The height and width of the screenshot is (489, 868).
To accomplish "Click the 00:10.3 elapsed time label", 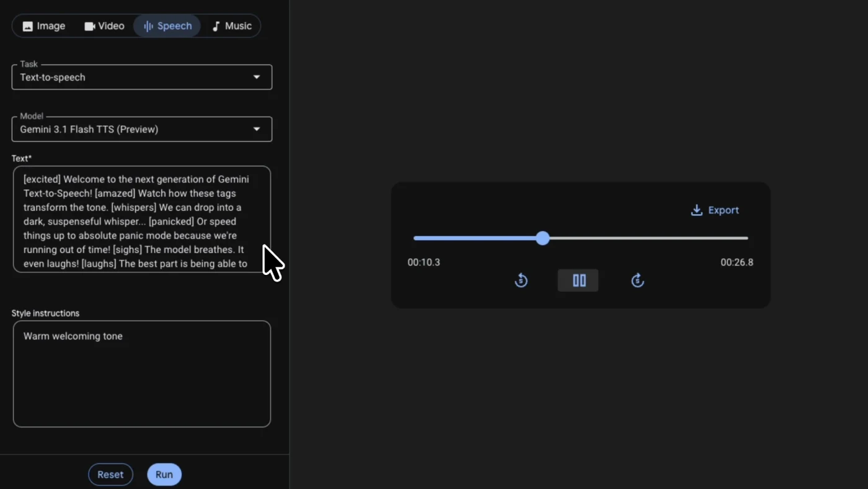I will [x=423, y=262].
